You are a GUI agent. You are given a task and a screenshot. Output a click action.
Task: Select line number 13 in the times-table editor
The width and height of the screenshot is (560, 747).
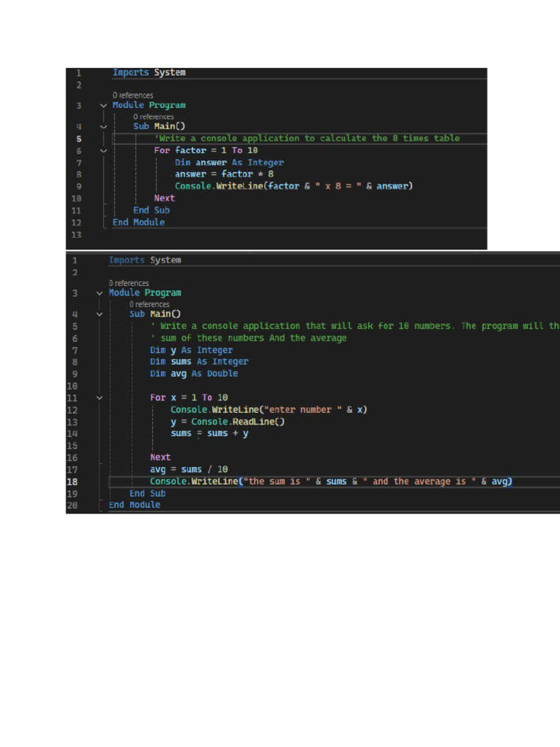(x=77, y=234)
